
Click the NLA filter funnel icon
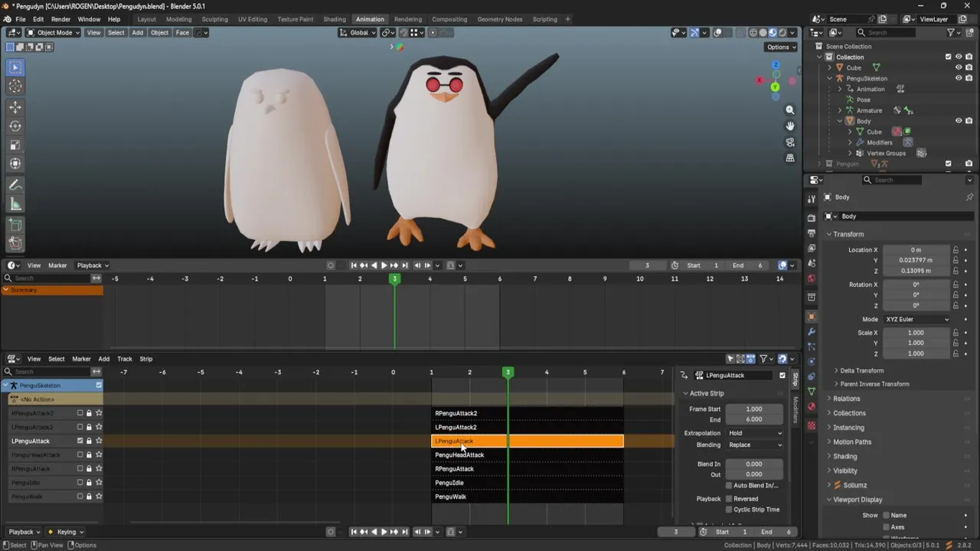(763, 359)
